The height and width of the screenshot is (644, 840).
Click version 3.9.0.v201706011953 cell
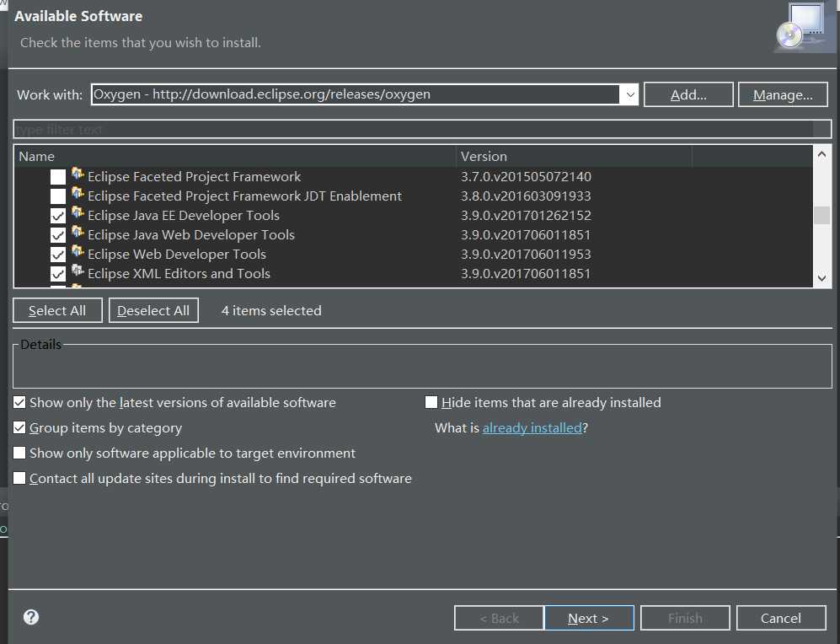pos(526,254)
